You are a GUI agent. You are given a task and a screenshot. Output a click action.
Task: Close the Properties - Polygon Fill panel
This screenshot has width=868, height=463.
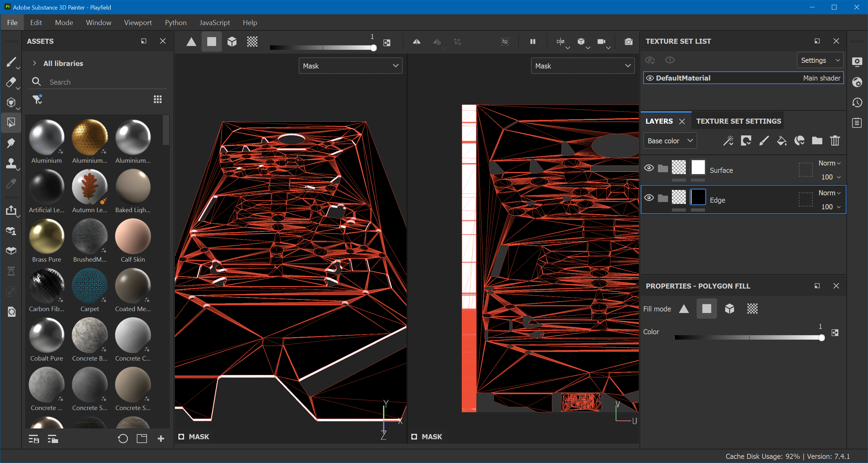(836, 285)
